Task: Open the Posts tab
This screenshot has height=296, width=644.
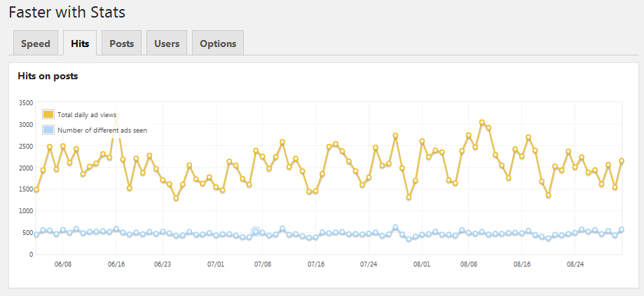Action: click(121, 43)
